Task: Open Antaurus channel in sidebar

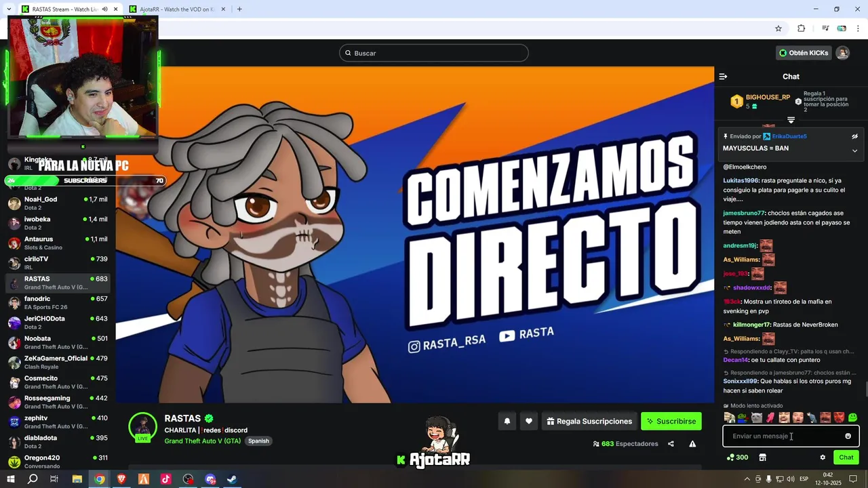Action: pyautogui.click(x=58, y=243)
